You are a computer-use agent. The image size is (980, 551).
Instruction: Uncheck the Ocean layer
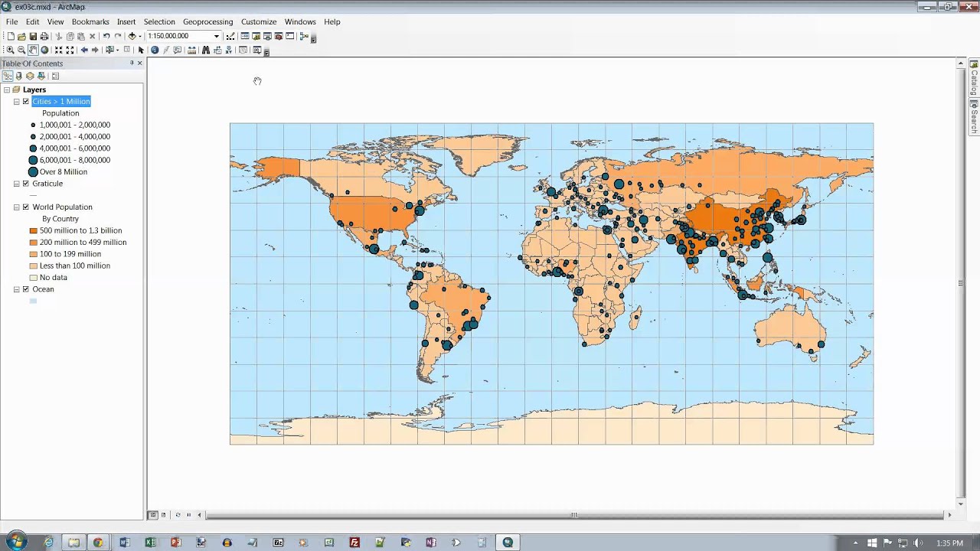(x=26, y=289)
